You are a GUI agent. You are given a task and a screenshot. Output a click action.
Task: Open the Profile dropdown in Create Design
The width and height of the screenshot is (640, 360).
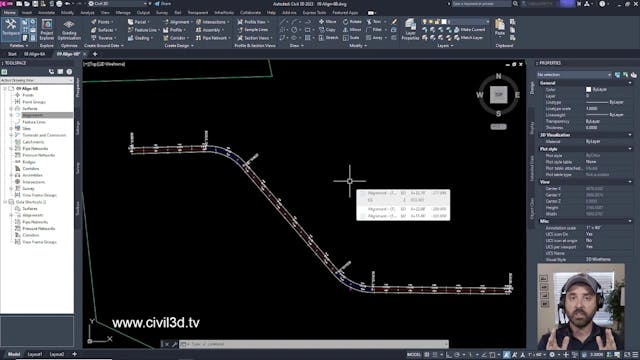174,30
